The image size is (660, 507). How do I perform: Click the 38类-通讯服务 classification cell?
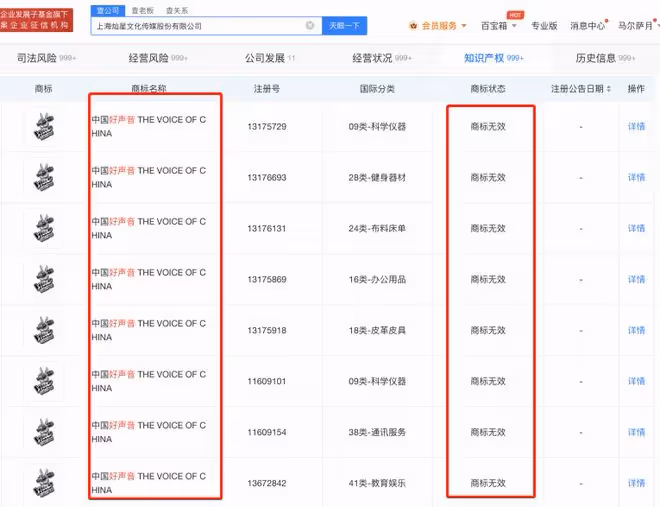click(x=377, y=432)
